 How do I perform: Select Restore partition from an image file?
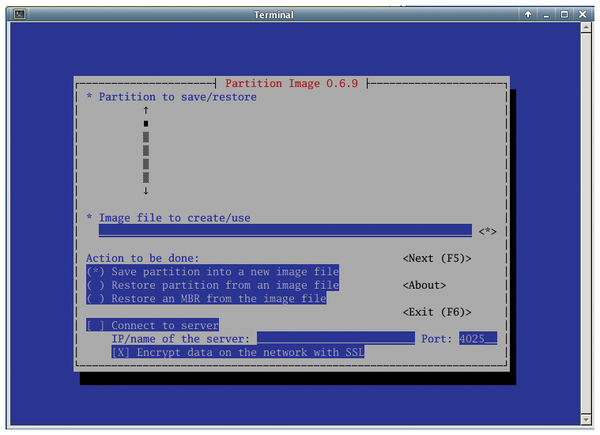tap(212, 285)
